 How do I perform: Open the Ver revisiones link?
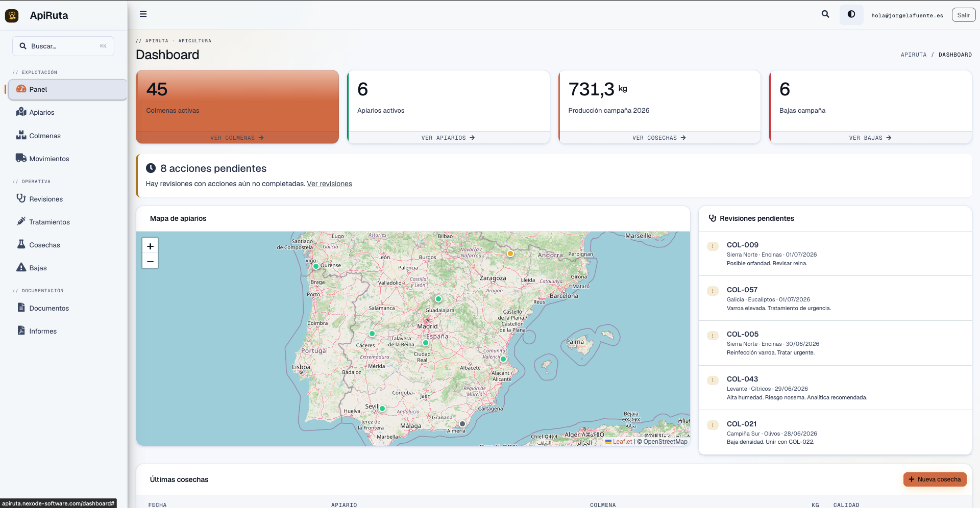coord(329,184)
